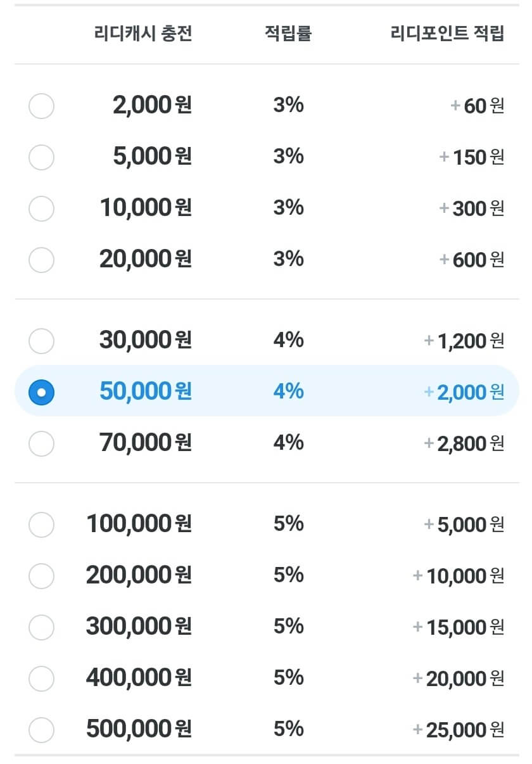The width and height of the screenshot is (532, 764).
Task: Click the 100,000원 amount label
Action: [139, 524]
